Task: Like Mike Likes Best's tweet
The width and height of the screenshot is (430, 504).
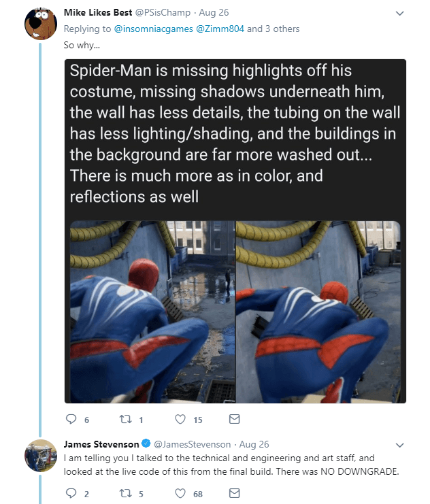Action: [x=180, y=419]
